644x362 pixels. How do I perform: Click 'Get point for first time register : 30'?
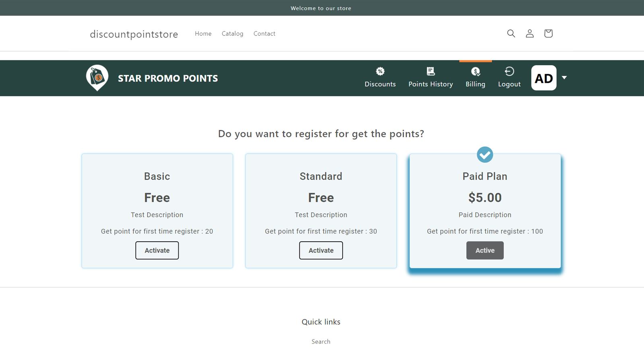321,231
